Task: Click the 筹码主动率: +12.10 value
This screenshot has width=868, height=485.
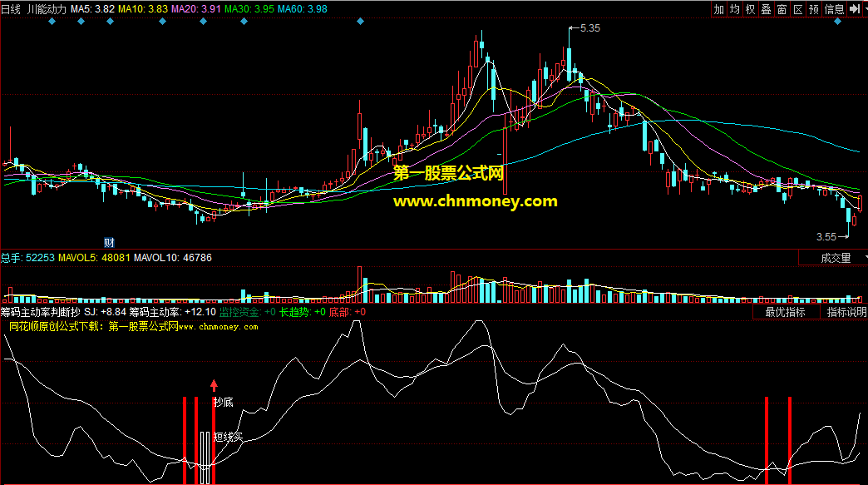Action: (x=172, y=312)
